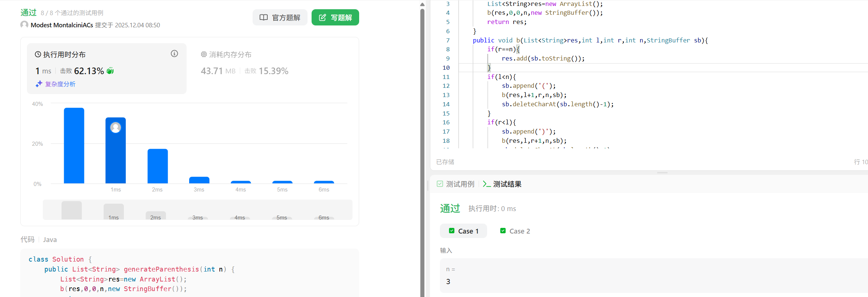The height and width of the screenshot is (297, 868).
Task: Open the Modest MontalciniACs profile link
Action: [x=62, y=25]
